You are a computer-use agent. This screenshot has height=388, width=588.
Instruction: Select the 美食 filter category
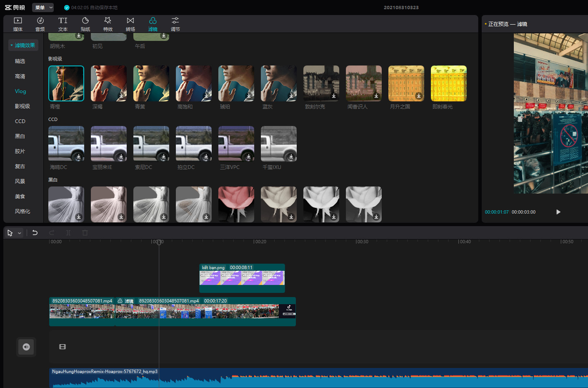point(20,196)
